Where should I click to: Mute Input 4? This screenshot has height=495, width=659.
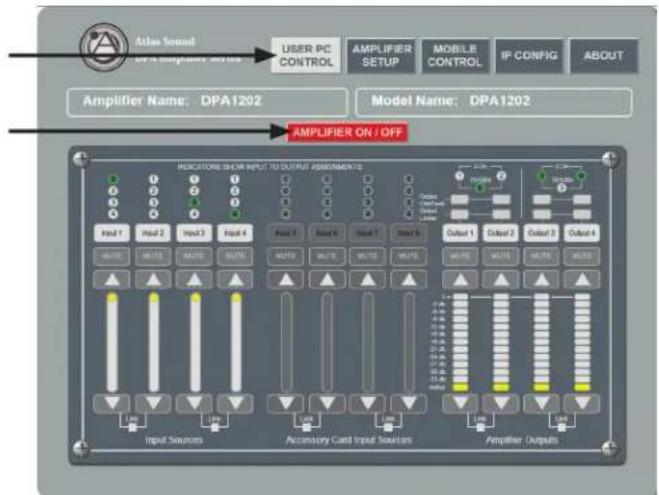pyautogui.click(x=235, y=256)
